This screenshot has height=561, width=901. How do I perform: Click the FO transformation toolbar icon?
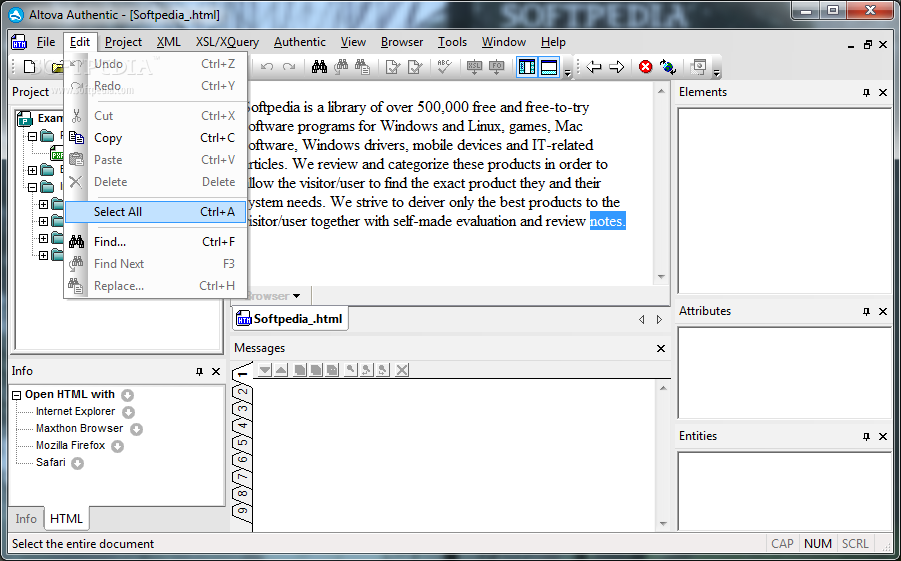point(496,67)
